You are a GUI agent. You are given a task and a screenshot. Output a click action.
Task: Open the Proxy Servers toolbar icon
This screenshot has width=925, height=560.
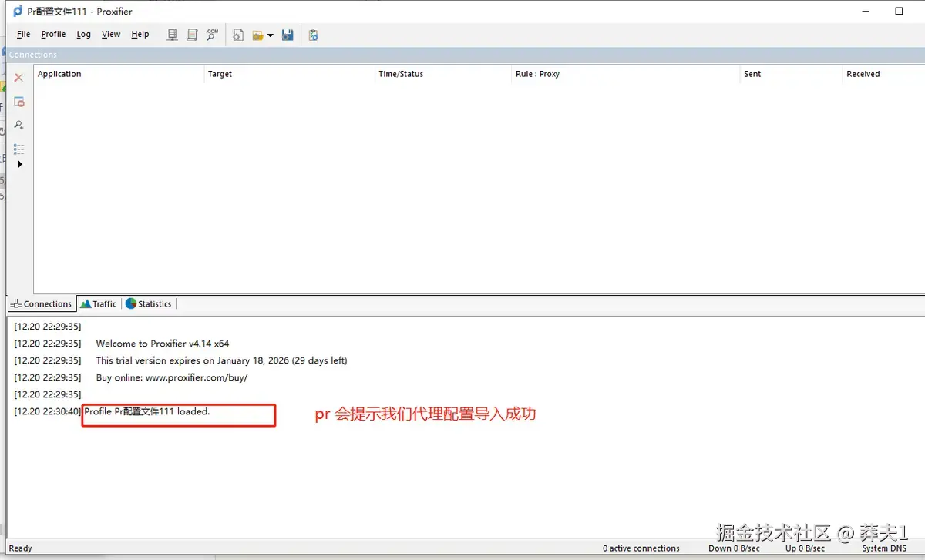(173, 35)
